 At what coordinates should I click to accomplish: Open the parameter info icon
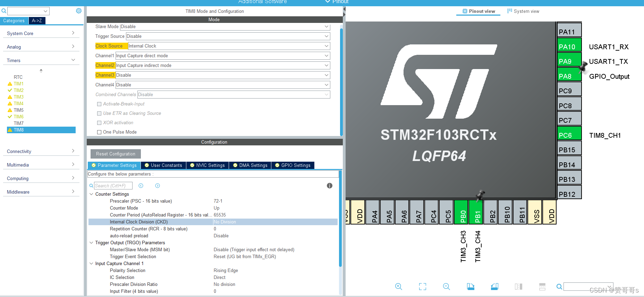tap(330, 186)
